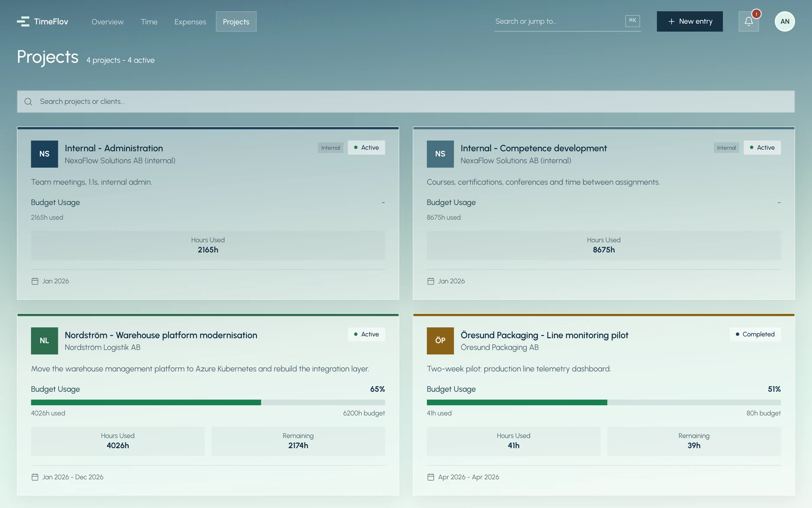Click the 2165h Hours Used tile
Screen dimensions: 812x508
(208, 245)
